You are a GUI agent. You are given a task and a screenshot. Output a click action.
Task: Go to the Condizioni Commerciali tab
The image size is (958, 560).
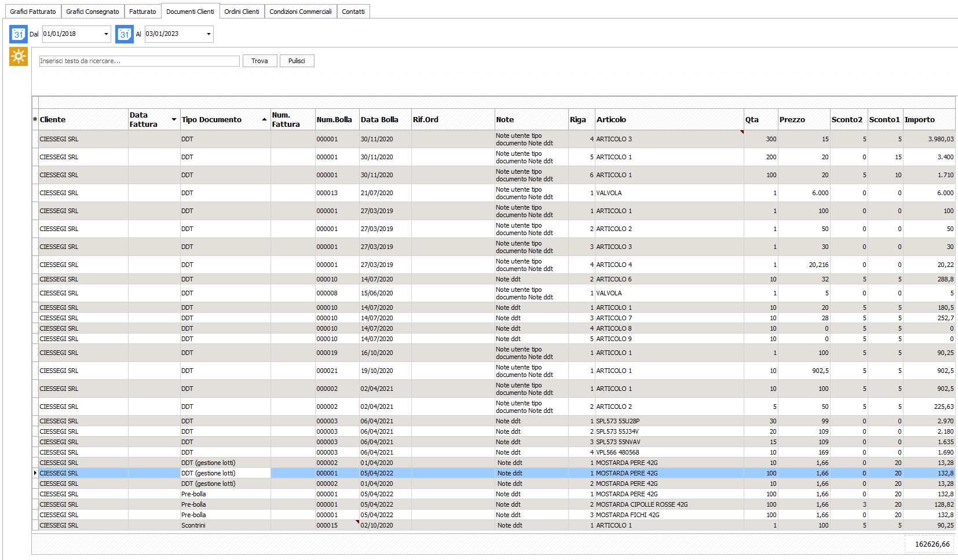pos(301,12)
